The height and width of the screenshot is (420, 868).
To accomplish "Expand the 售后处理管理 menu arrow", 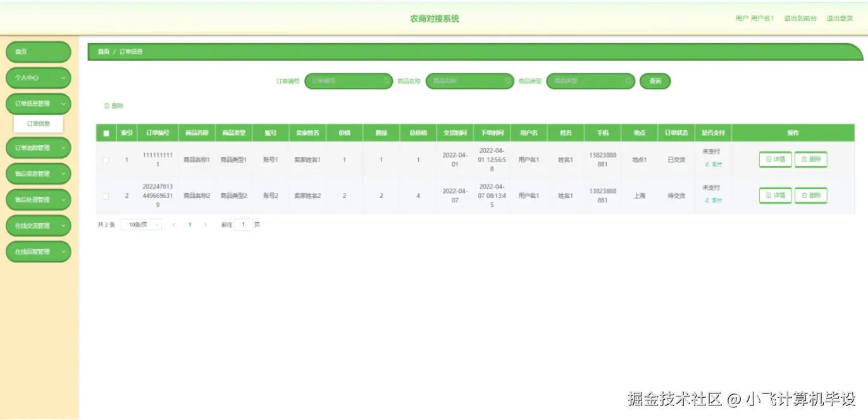I will click(63, 200).
